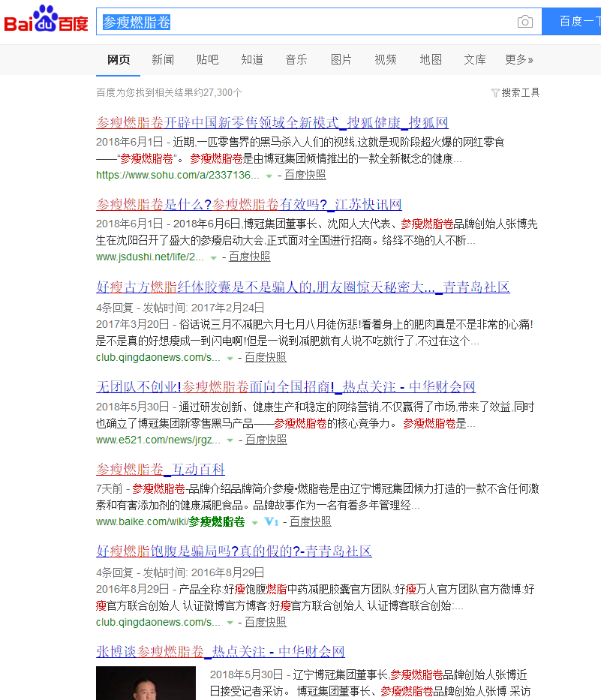The image size is (601, 700).
Task: Open 参瘦燃脂卷_互动百科 result
Action: pyautogui.click(x=161, y=469)
